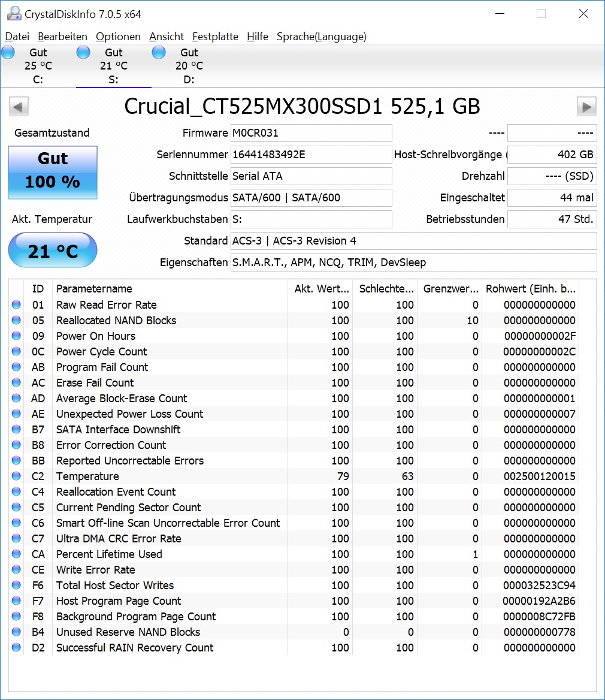Select the Smart Off-line Scan Uncorrectable Error Count row
The image size is (605, 700).
tap(294, 523)
